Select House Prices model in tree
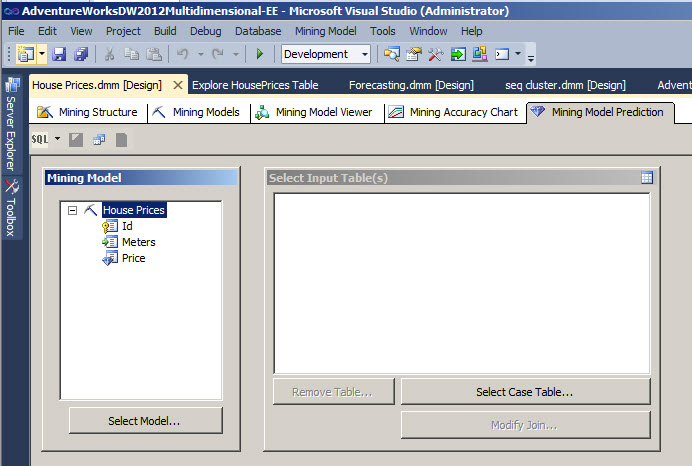This screenshot has width=692, height=466. (134, 210)
